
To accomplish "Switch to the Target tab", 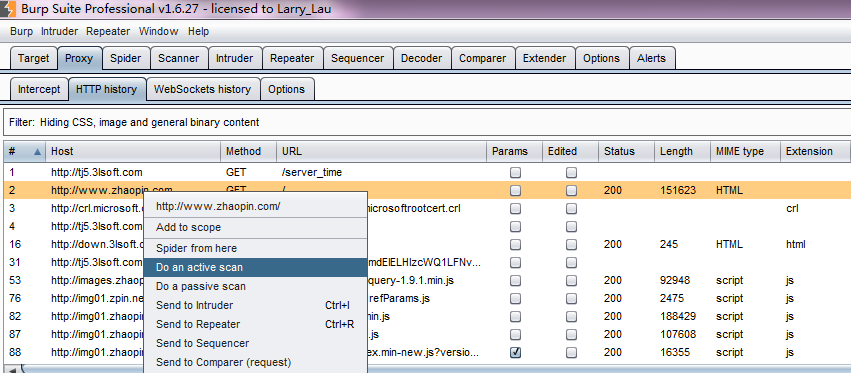I will click(x=34, y=58).
